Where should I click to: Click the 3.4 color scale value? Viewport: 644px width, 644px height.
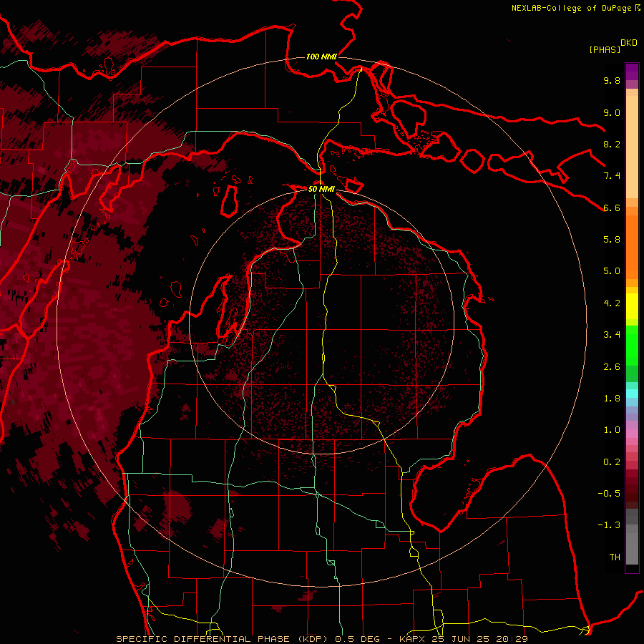[x=612, y=335]
